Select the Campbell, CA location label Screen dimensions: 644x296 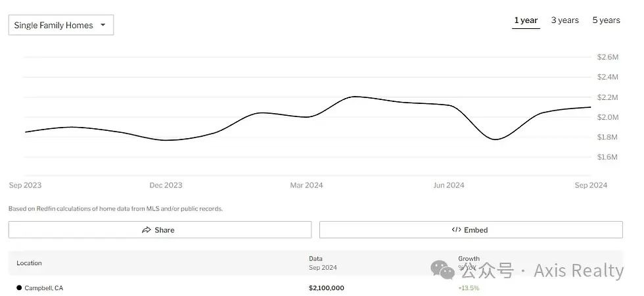tap(44, 288)
